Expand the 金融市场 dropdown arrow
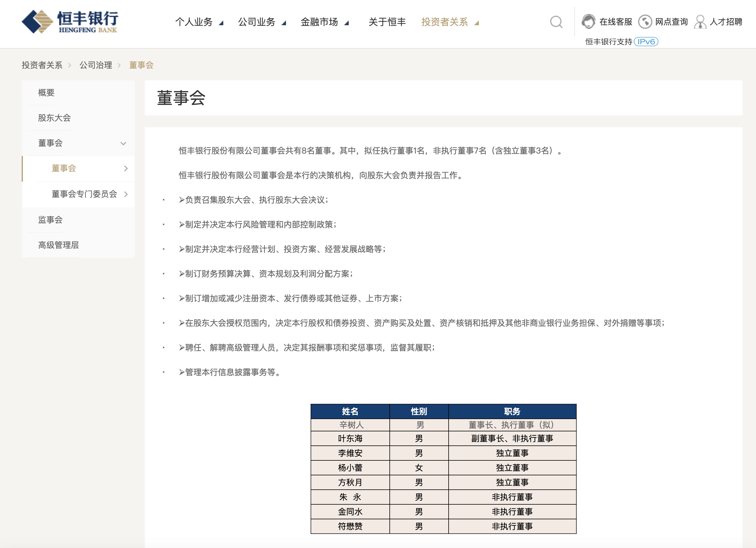Viewport: 756px width, 548px height. point(346,23)
